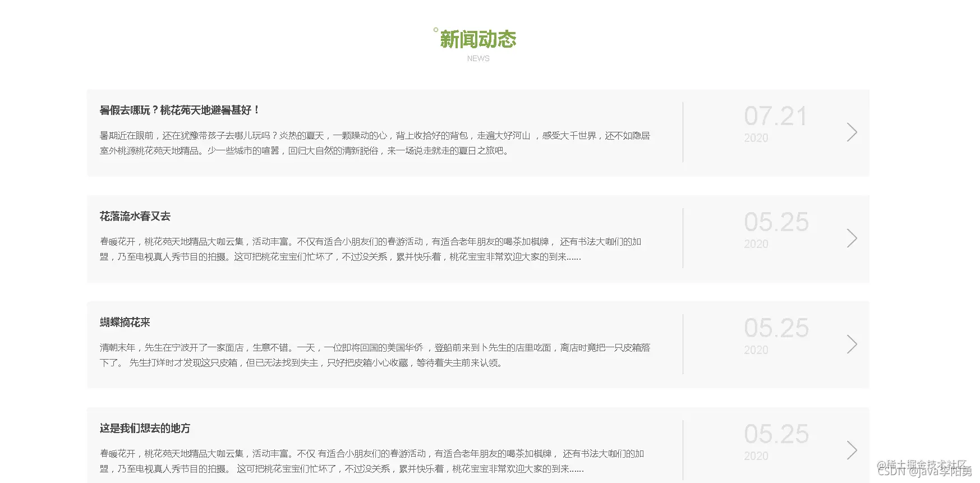Image resolution: width=980 pixels, height=483 pixels.
Task: Open article titled 暑假去哪玩？桃花苑天地避暑甚好！
Action: pos(180,110)
